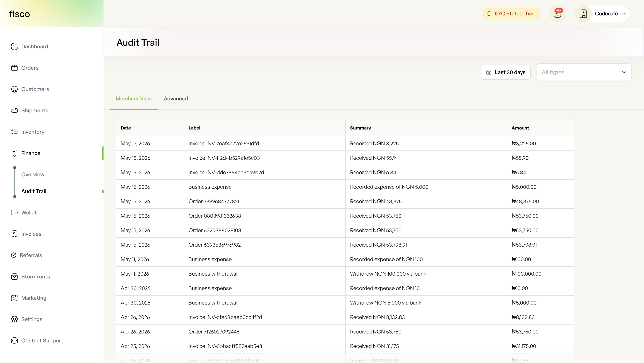This screenshot has width=644, height=363.
Task: Select Invoice INV-6bbacff582eab5e3 label
Action: (x=225, y=346)
